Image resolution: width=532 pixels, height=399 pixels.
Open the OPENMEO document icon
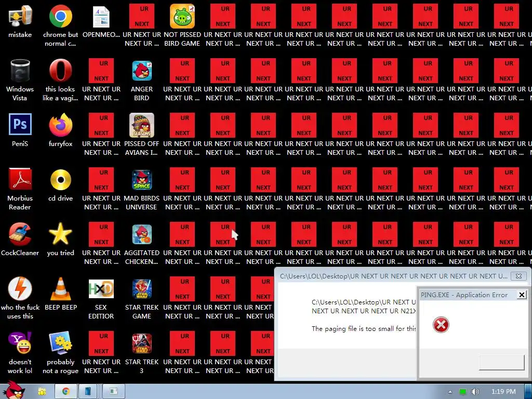[x=101, y=16]
